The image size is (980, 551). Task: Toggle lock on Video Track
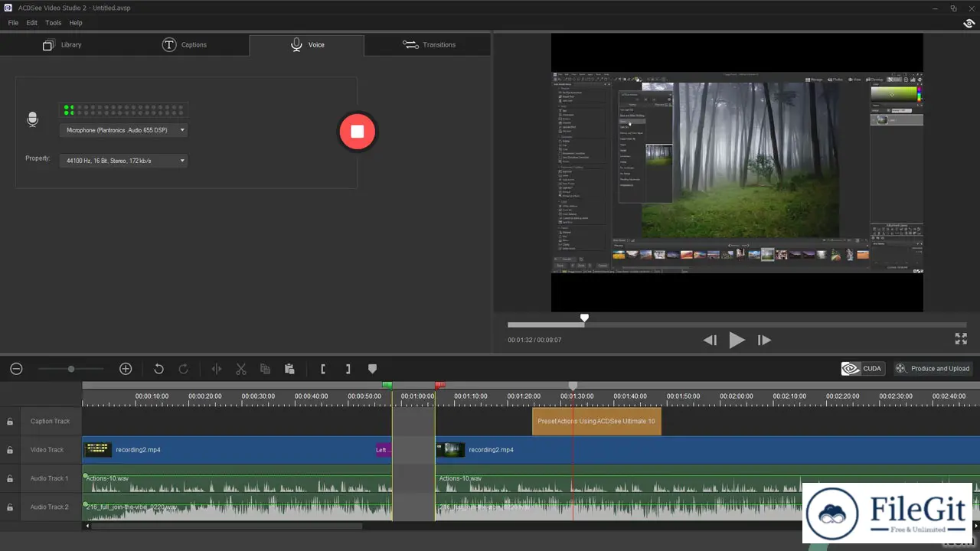pos(10,450)
